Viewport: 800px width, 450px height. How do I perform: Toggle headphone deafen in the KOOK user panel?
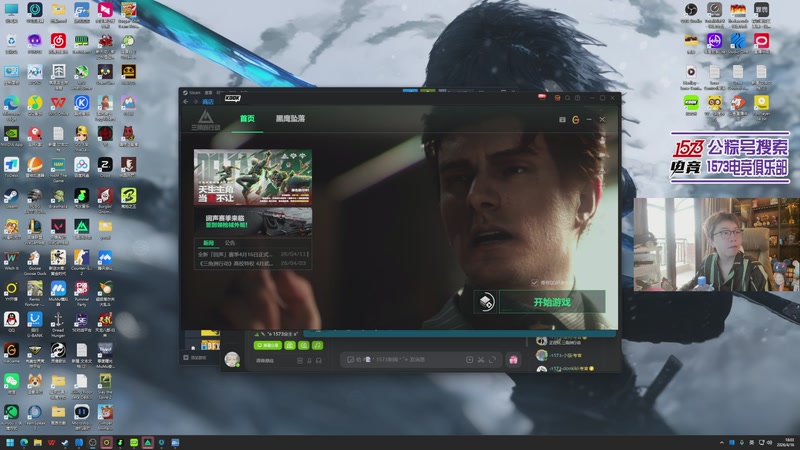click(x=319, y=360)
